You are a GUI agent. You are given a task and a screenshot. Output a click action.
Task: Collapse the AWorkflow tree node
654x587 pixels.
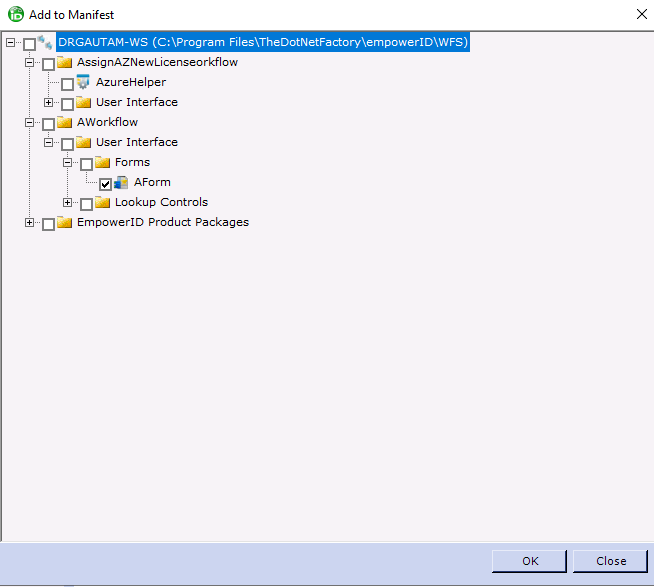click(30, 123)
